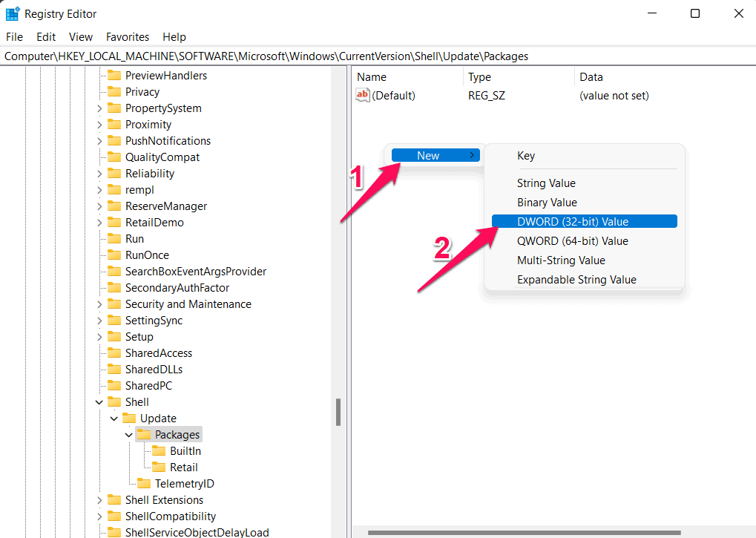Click the TelemetryID folder icon
The width and height of the screenshot is (756, 538).
[144, 484]
